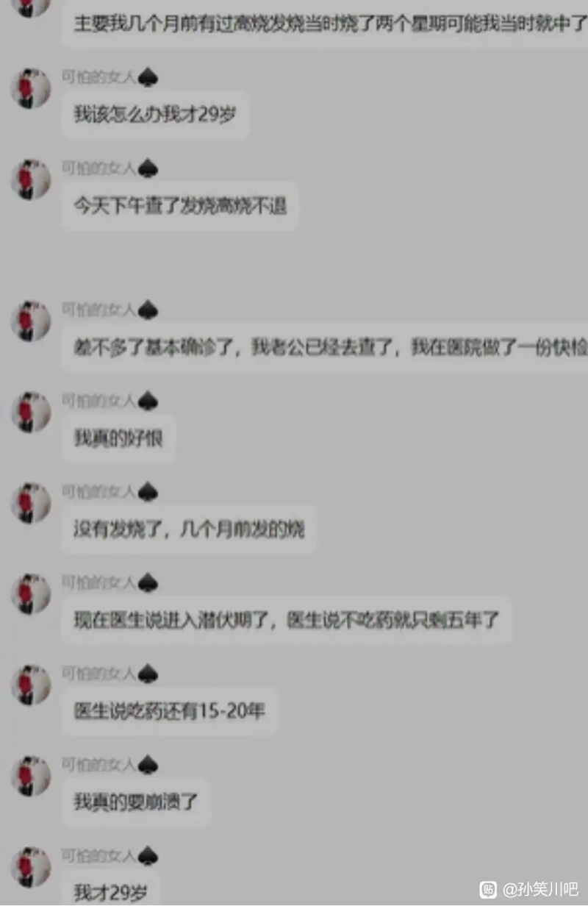Select message bubble 我该怎么办我才29岁
Screen dimensions: 588x906
coord(155,115)
